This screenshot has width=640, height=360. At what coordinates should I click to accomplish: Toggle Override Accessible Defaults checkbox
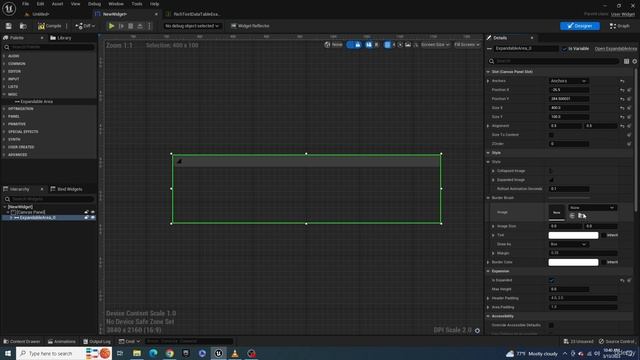(551, 325)
